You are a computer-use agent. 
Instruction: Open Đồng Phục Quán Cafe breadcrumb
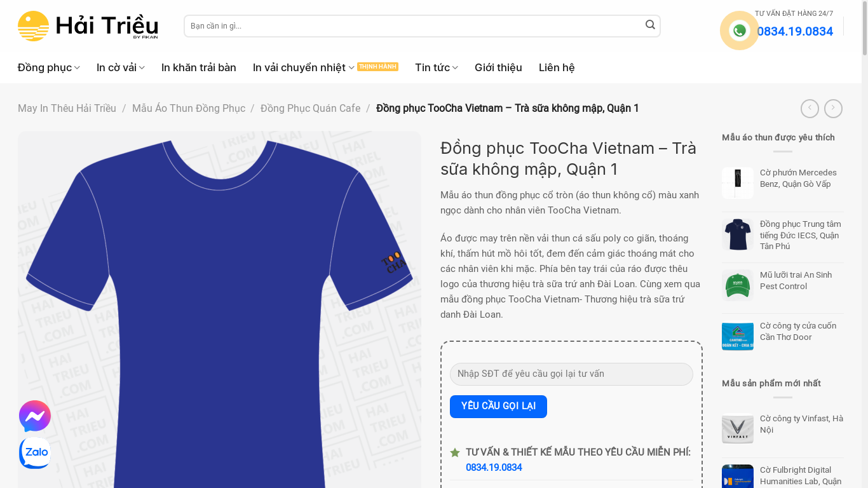pyautogui.click(x=310, y=109)
